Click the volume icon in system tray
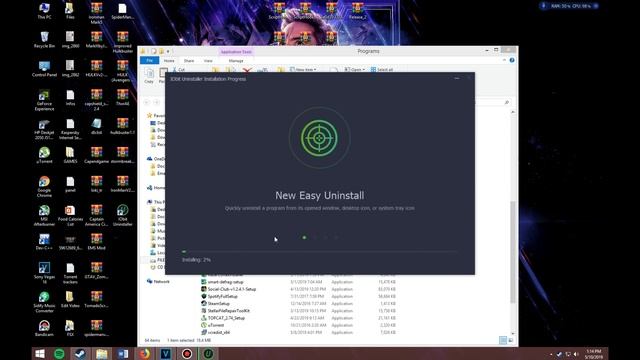Viewport: 640px width, 360px height. 576,354
